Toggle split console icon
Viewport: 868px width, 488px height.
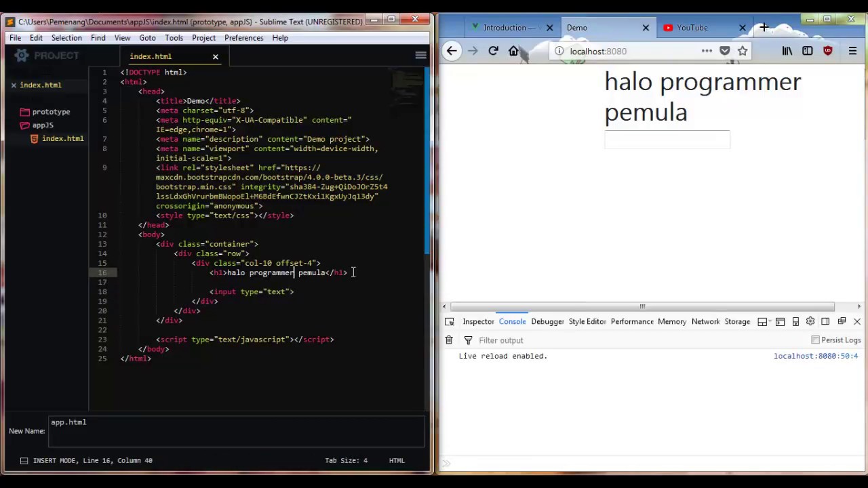[780, 322]
